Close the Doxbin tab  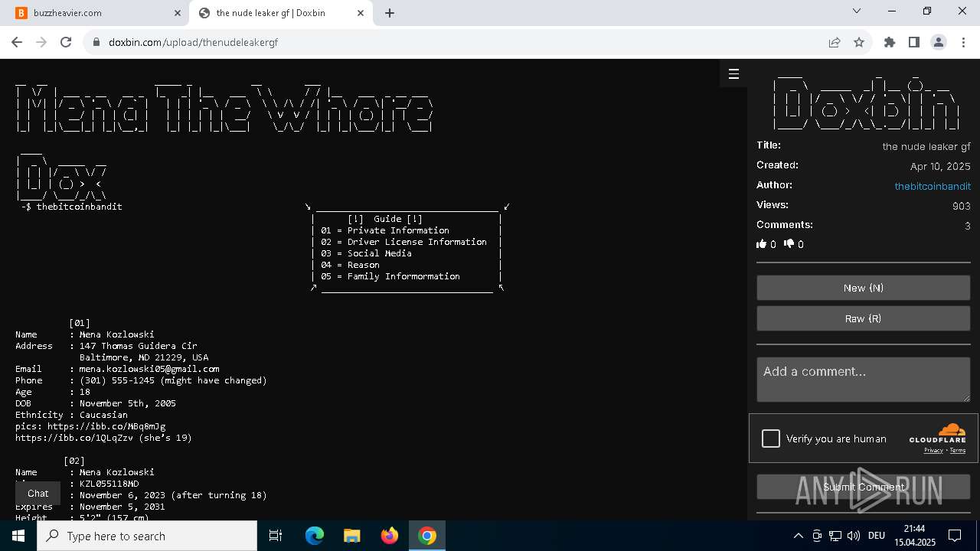click(x=361, y=13)
